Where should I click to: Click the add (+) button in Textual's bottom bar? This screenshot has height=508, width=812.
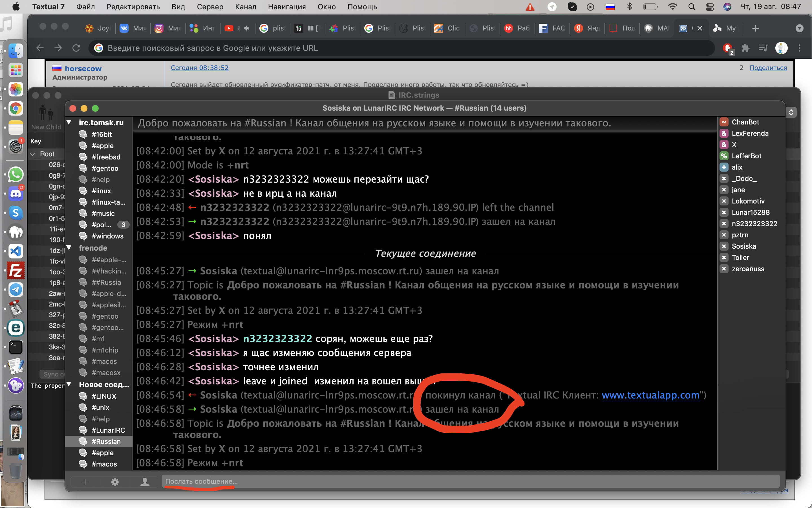point(85,482)
